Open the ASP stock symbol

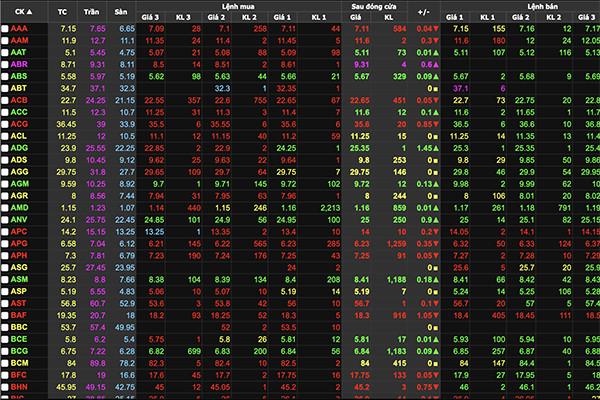pos(18,292)
